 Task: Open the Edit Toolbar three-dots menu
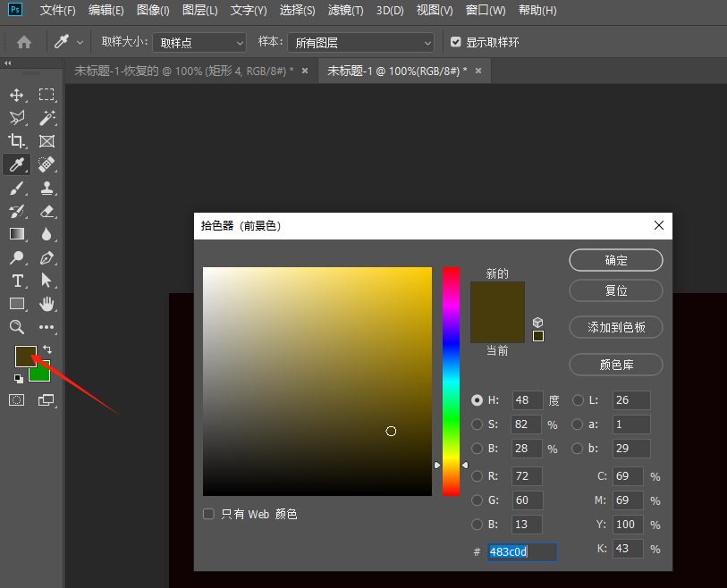(46, 327)
